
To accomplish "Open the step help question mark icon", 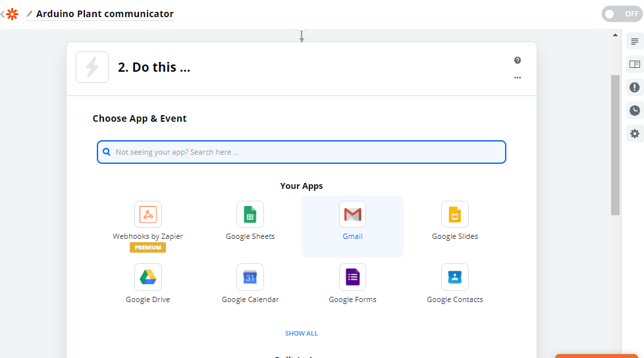I will pos(518,61).
